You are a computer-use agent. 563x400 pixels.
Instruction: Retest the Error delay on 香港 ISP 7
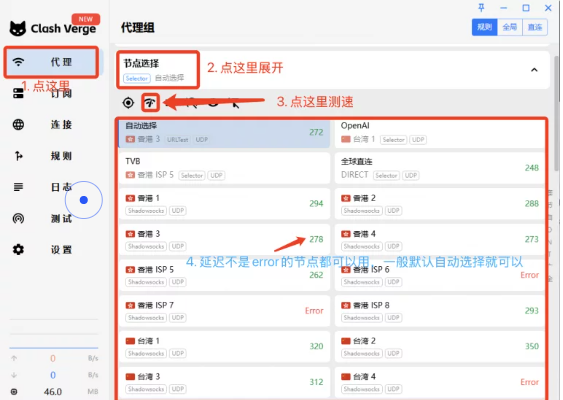[314, 311]
